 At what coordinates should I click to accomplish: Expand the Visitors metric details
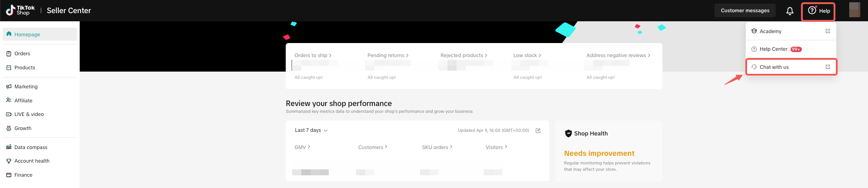point(496,147)
